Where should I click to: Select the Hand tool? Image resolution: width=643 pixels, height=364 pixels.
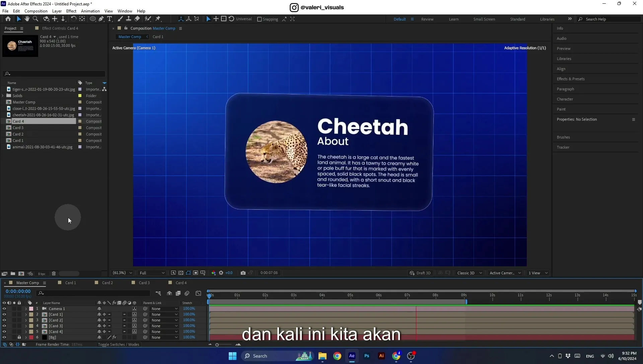coord(27,19)
